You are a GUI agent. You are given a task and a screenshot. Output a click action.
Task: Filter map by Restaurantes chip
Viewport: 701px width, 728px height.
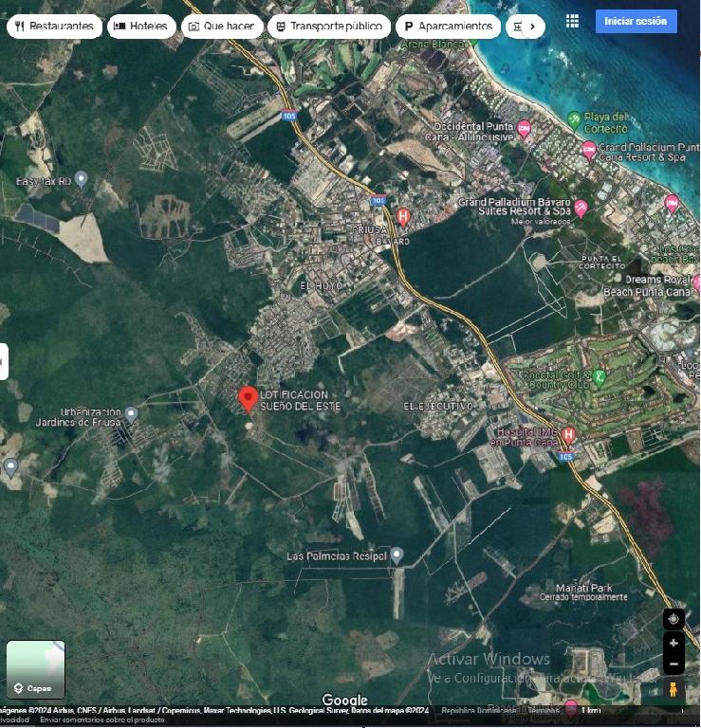click(x=54, y=26)
